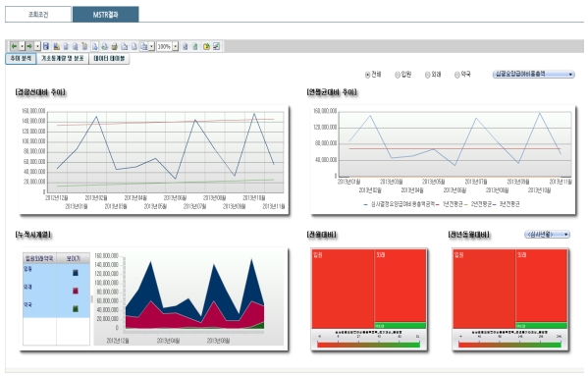Click the 3년전평균 legend entry
Image resolution: width=588 pixels, height=376 pixels.
(x=507, y=204)
